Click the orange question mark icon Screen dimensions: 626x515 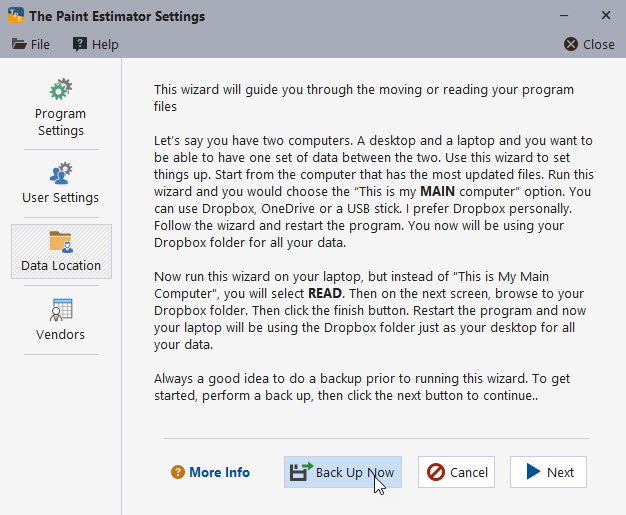click(178, 472)
